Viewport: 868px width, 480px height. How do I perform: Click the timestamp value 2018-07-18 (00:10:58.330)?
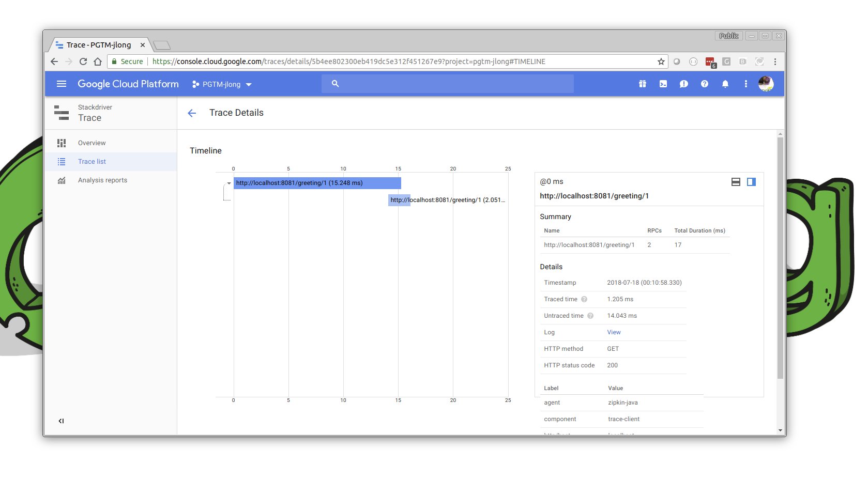644,283
